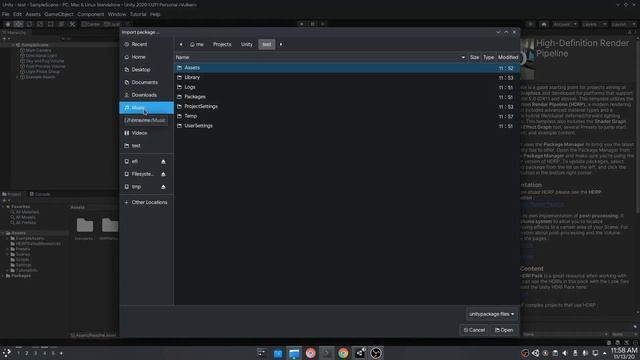The image size is (640, 360).
Task: Go to 'me' home in path bar
Action: point(197,44)
